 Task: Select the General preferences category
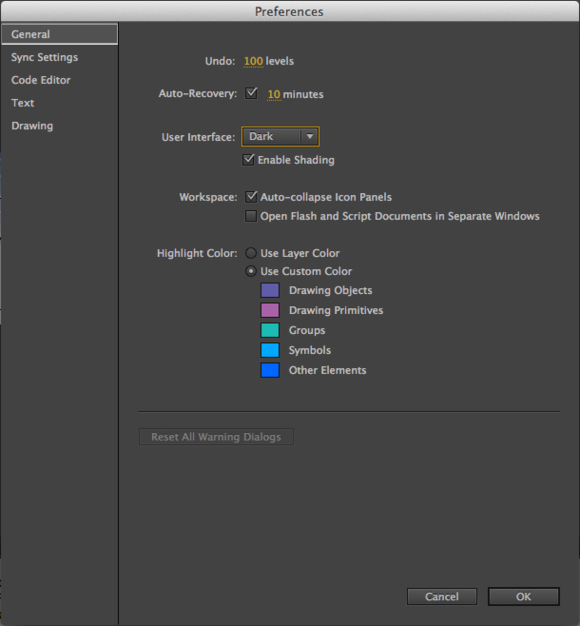59,34
